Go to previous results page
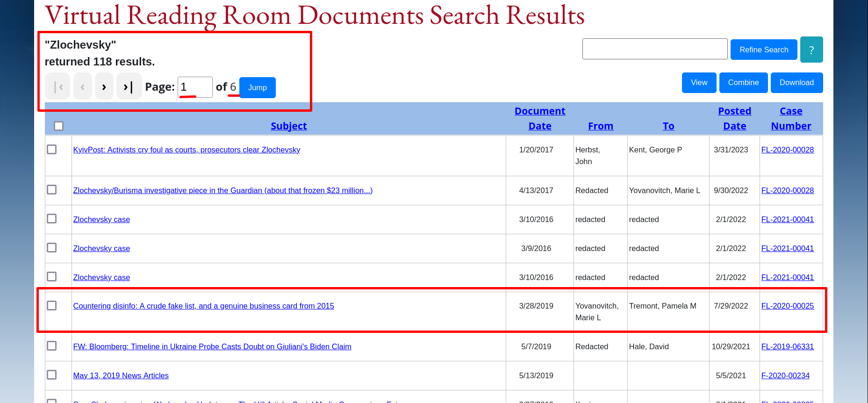This screenshot has width=868, height=403. coord(83,86)
